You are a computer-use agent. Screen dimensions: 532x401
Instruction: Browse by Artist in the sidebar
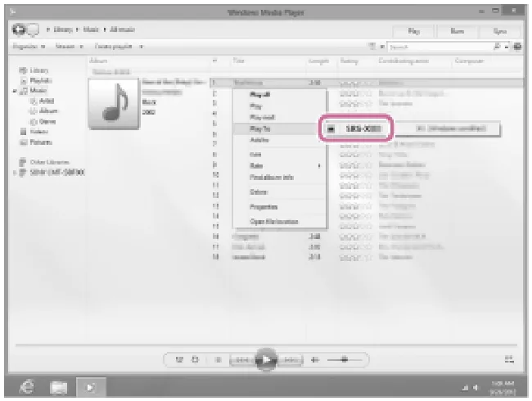click(x=47, y=101)
